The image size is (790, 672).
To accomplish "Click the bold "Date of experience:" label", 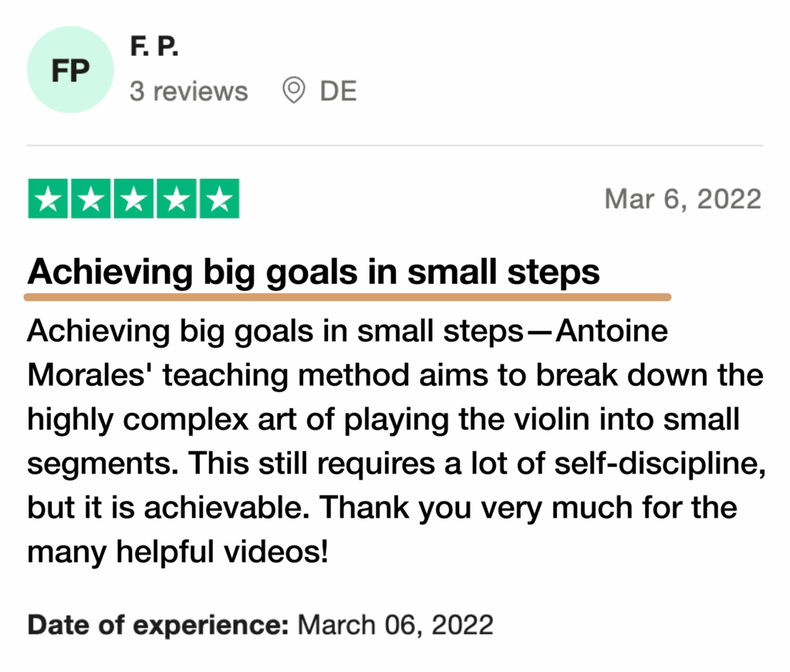I will [x=158, y=623].
